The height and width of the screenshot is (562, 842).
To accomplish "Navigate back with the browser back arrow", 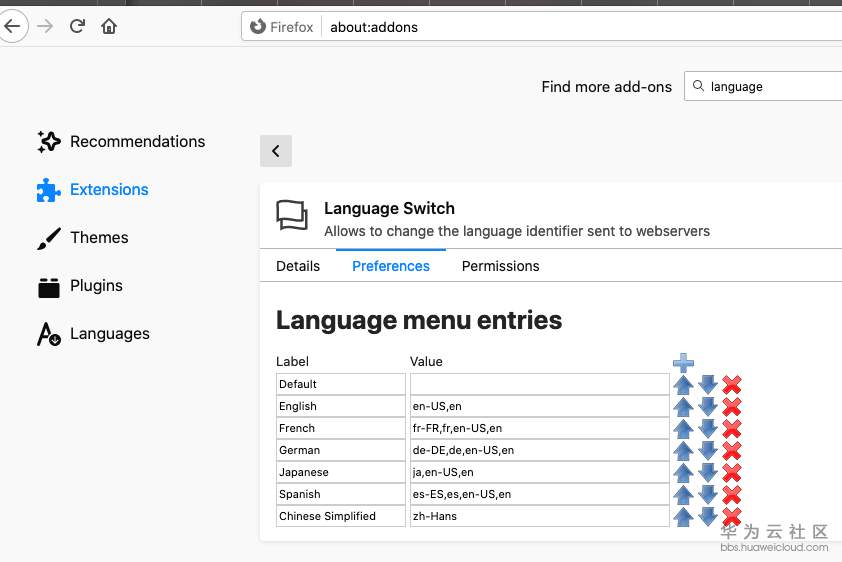I will [12, 26].
